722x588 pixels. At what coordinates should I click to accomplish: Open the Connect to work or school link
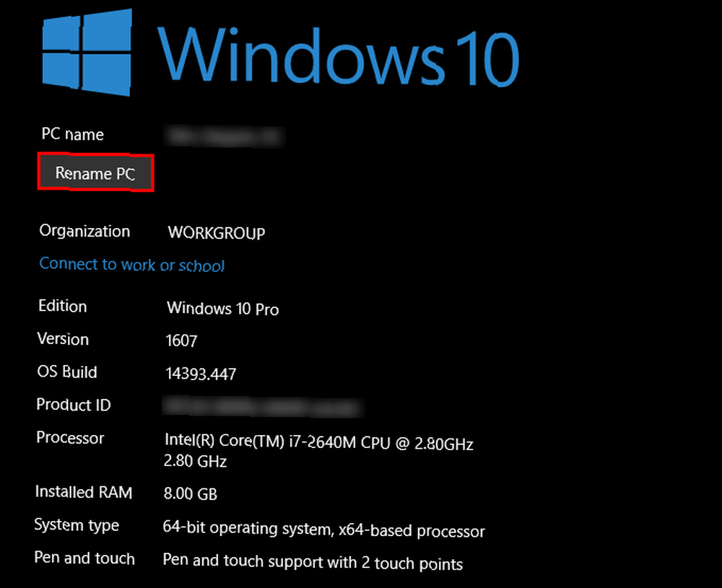pyautogui.click(x=132, y=265)
